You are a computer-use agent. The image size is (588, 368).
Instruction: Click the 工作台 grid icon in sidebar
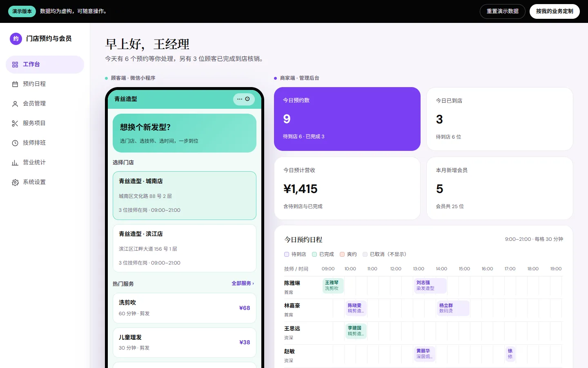tap(15, 65)
